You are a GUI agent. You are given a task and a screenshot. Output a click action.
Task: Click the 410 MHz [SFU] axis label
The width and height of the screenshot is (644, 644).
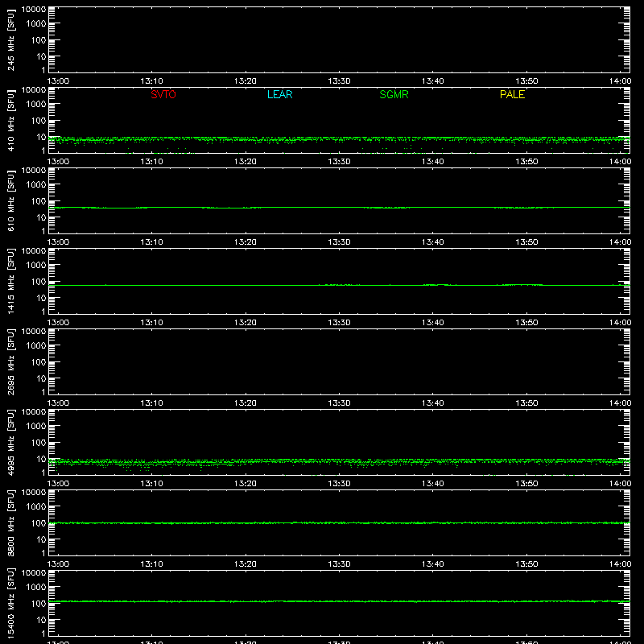[10, 120]
